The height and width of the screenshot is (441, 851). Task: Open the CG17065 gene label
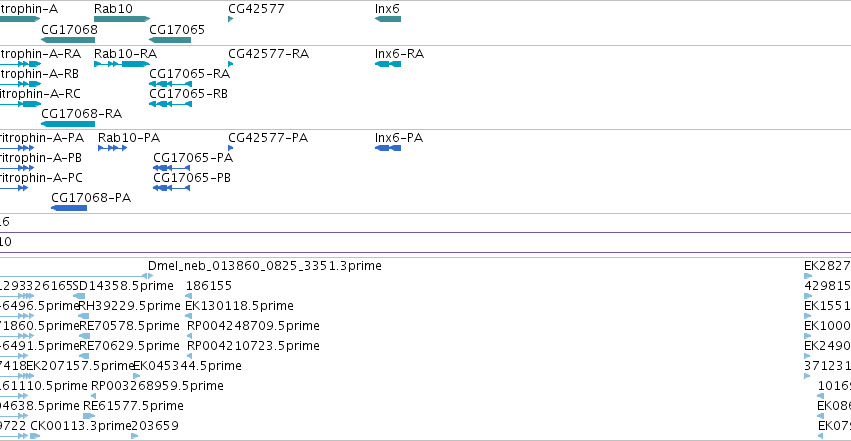tap(177, 29)
